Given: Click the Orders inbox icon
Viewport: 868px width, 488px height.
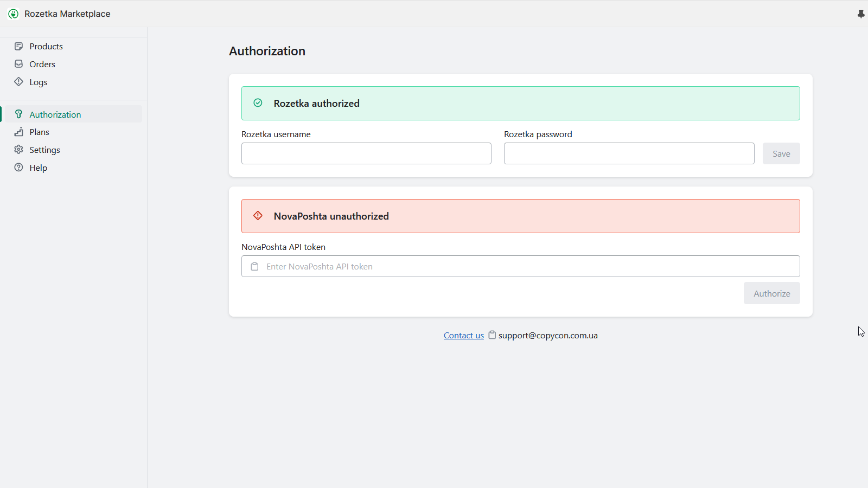Looking at the screenshot, I should [x=19, y=64].
